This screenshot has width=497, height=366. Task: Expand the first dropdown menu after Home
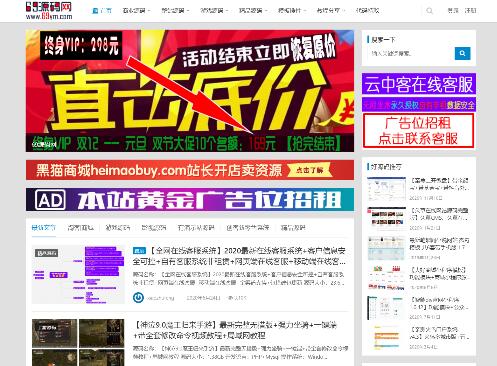tap(136, 11)
